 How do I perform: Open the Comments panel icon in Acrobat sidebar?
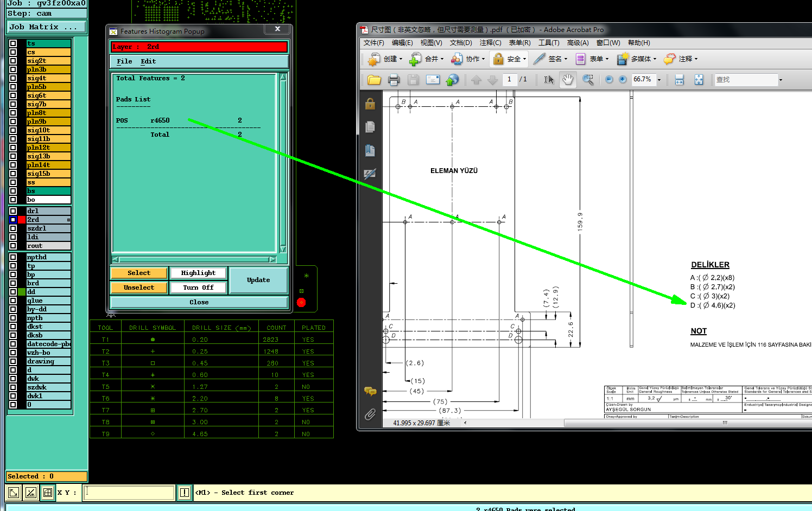coord(370,391)
